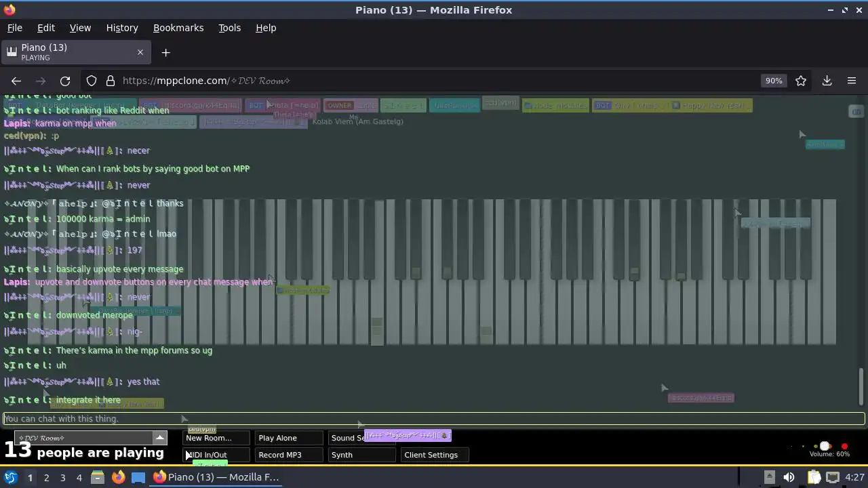Open the system volume speaker icon
The height and width of the screenshot is (488, 868).
789,477
